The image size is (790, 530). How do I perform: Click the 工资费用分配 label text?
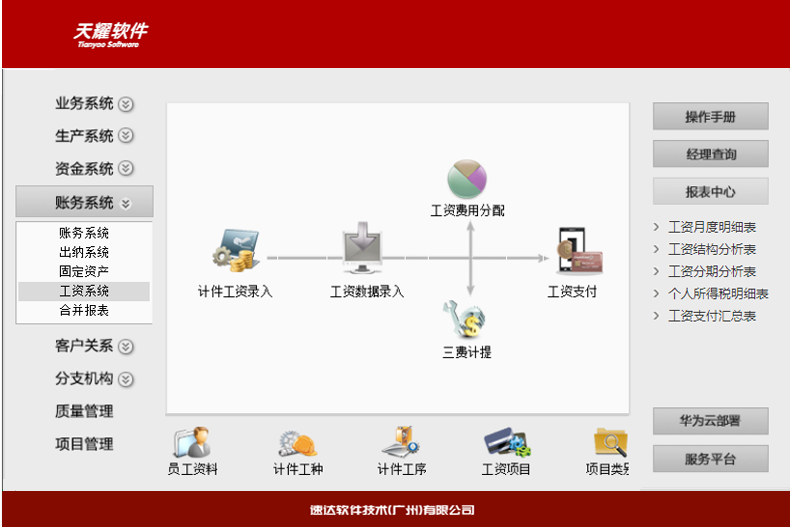[468, 211]
